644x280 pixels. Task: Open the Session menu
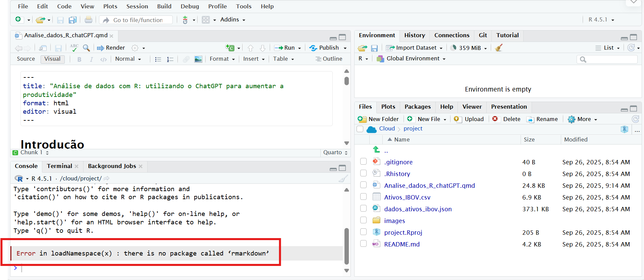pos(137,6)
